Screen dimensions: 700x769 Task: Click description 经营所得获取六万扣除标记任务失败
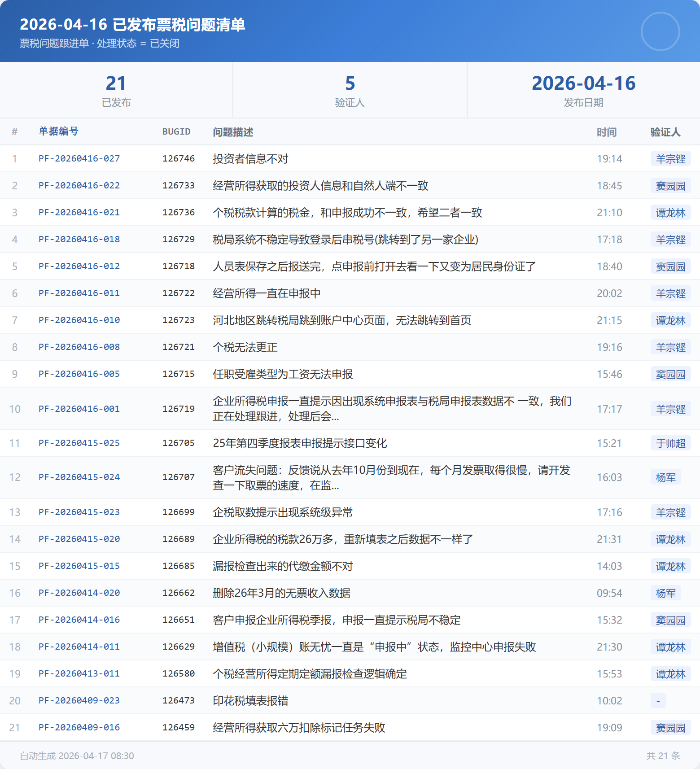[x=299, y=728]
